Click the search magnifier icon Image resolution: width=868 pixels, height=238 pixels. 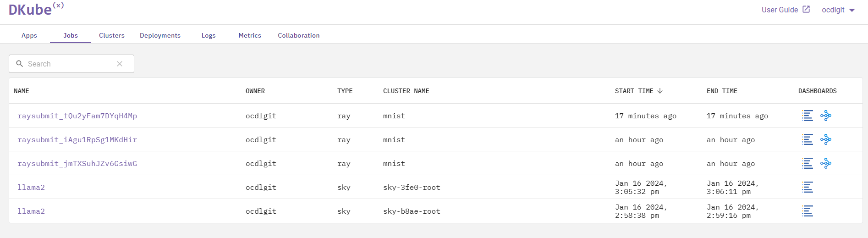pos(20,64)
